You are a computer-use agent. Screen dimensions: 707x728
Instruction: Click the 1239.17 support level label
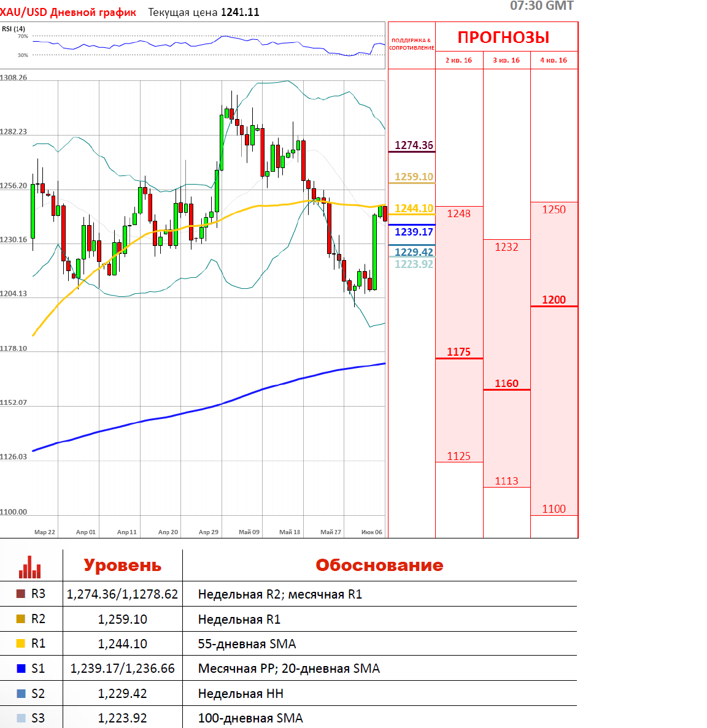coord(414,232)
